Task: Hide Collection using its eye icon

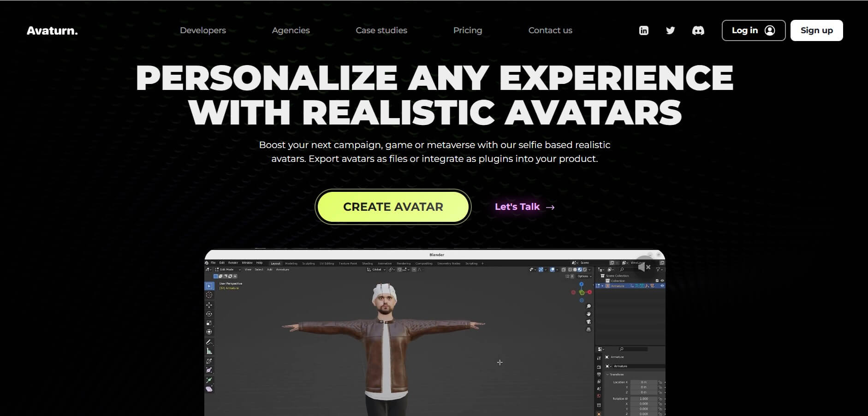Action: (x=662, y=281)
